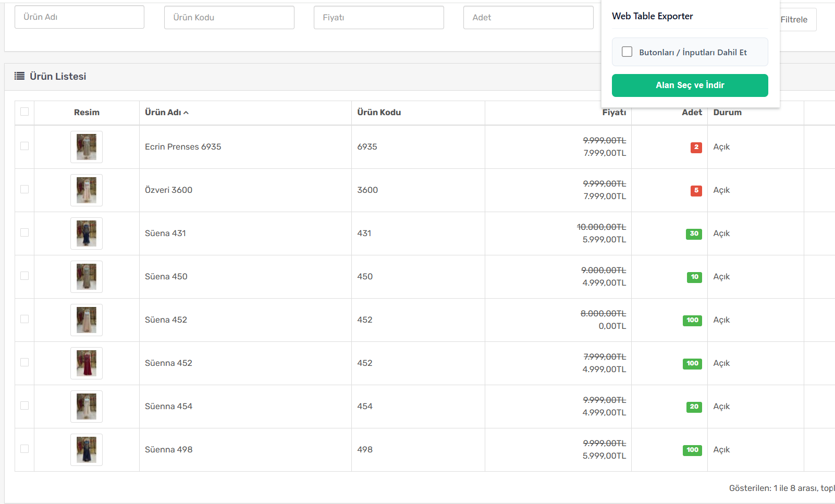Click the Ürün Listesi list icon

click(x=19, y=76)
